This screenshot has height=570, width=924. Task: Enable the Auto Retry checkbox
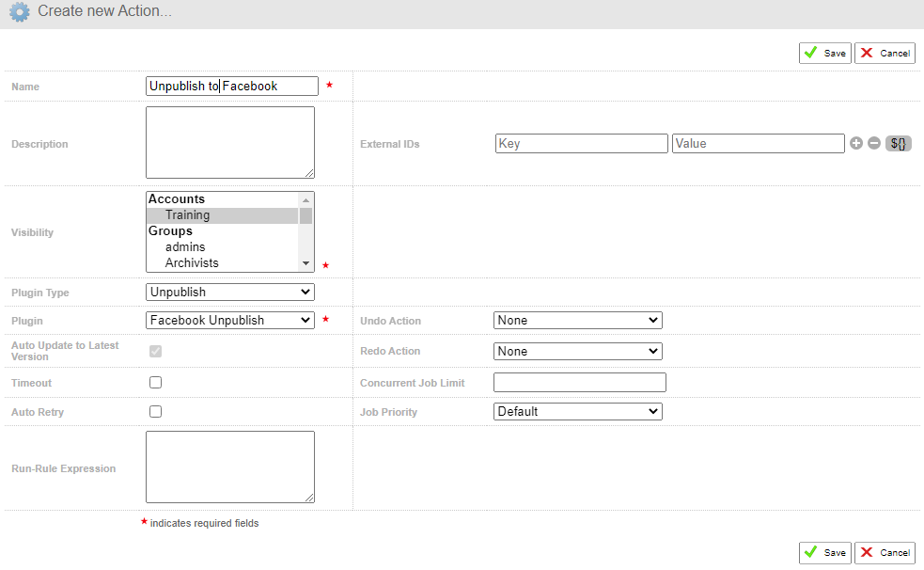tap(156, 411)
